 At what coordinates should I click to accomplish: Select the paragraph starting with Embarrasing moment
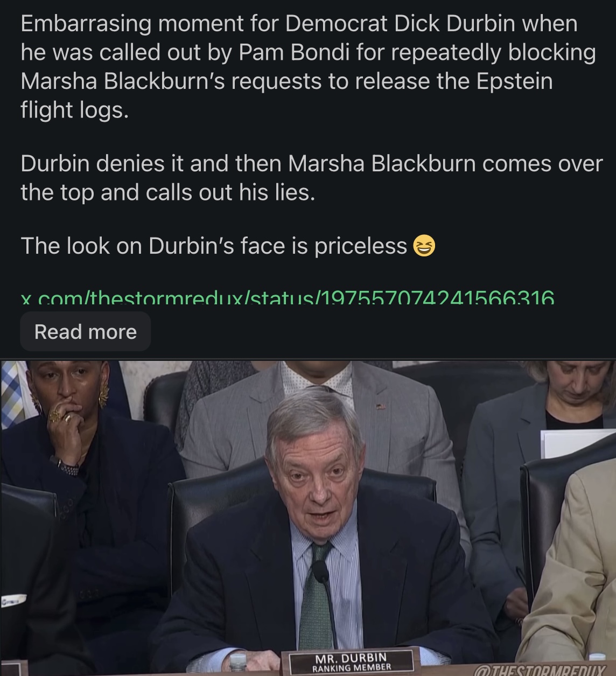point(308,67)
